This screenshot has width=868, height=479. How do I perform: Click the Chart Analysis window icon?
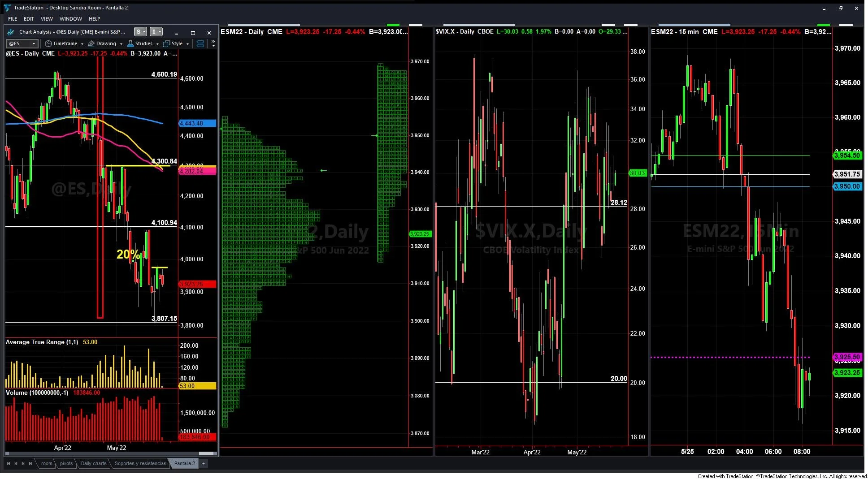[x=11, y=32]
